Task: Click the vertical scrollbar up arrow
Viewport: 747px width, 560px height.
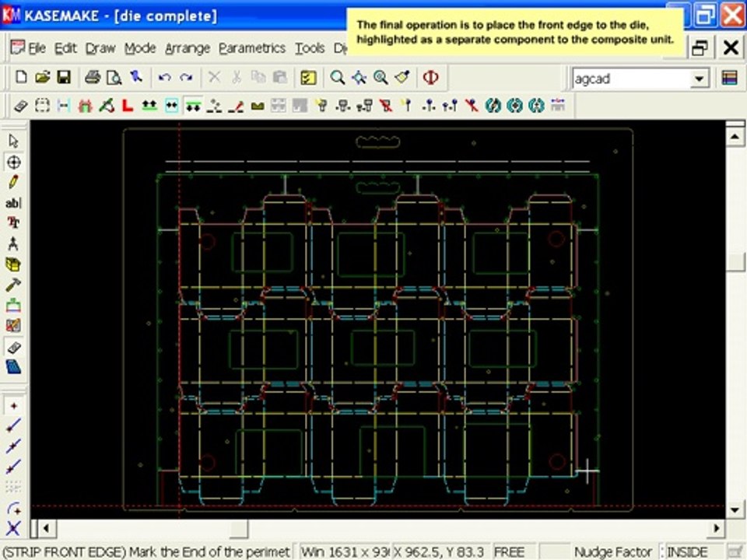Action: 735,137
